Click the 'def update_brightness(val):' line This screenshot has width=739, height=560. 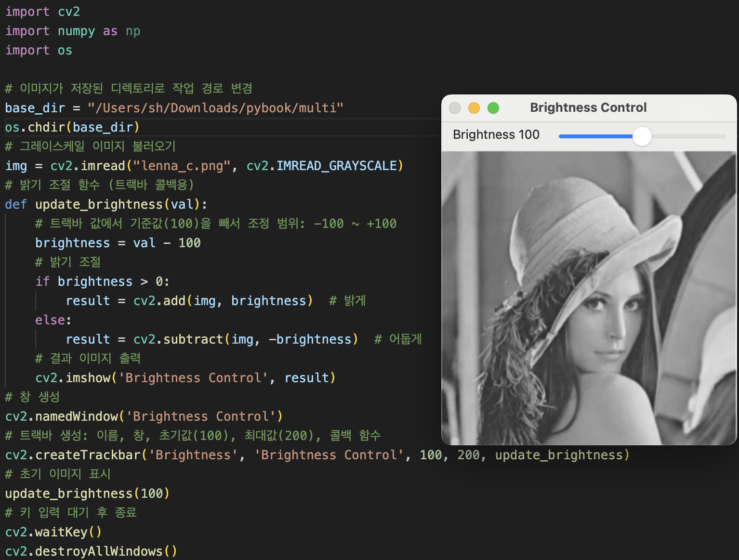[x=106, y=204]
